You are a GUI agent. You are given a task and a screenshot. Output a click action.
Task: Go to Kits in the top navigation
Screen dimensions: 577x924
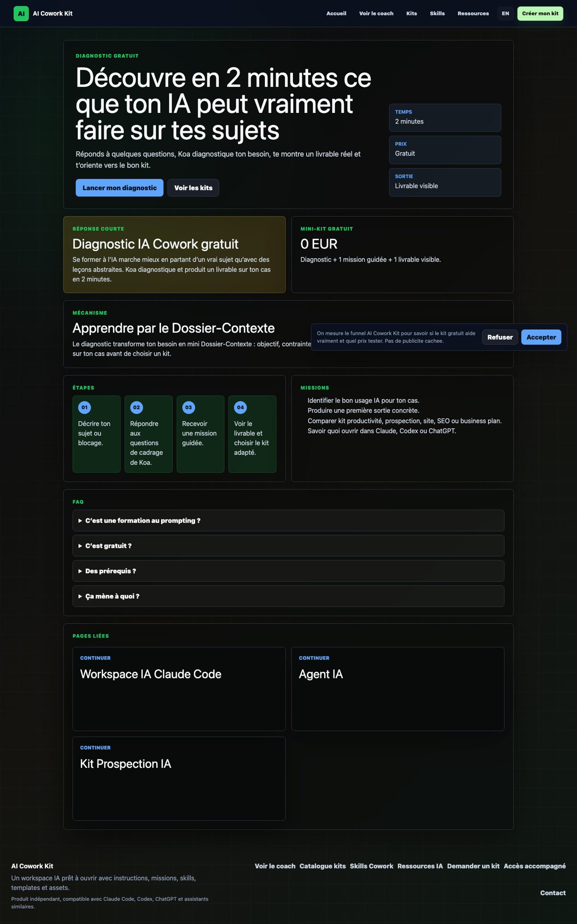pos(412,13)
